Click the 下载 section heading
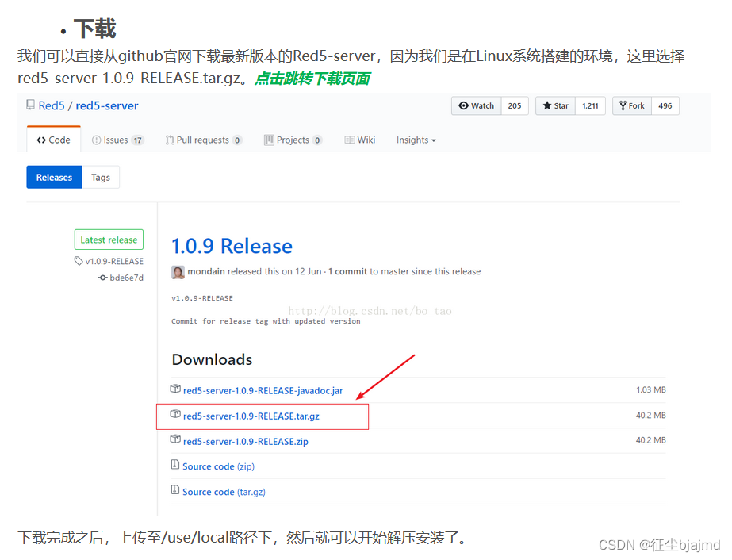732x560 pixels. tap(94, 29)
